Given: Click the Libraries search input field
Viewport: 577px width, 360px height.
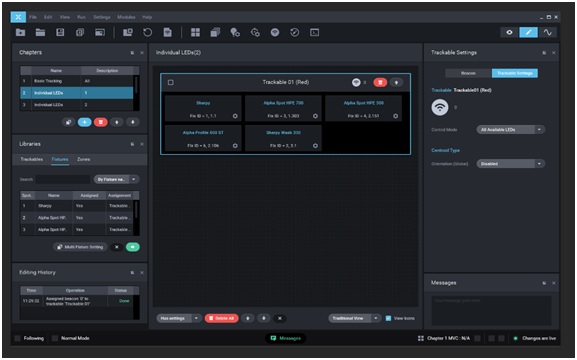Looking at the screenshot, I should (63, 179).
